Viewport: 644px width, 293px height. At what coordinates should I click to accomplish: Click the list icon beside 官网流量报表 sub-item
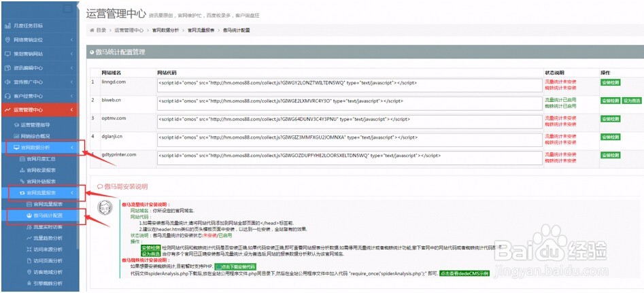pos(29,204)
